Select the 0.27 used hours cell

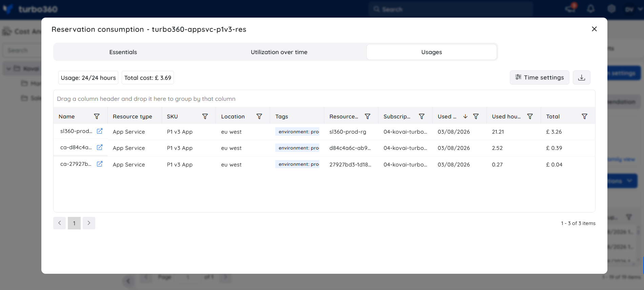click(x=497, y=164)
